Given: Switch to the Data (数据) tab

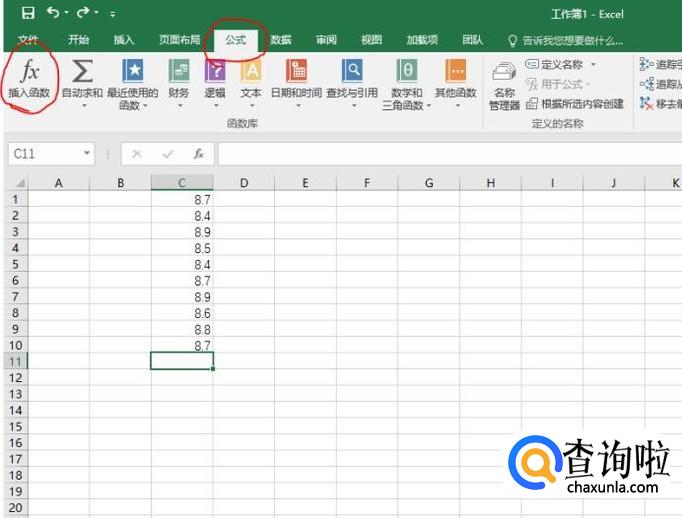Looking at the screenshot, I should coord(281,40).
